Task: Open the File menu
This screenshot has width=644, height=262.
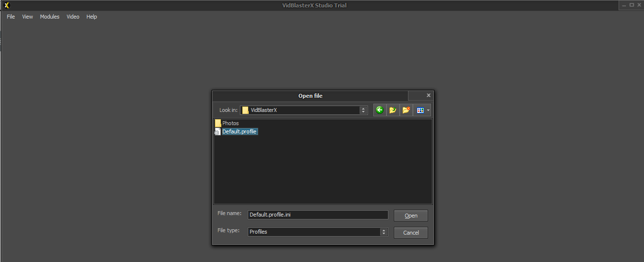Action: [11, 17]
